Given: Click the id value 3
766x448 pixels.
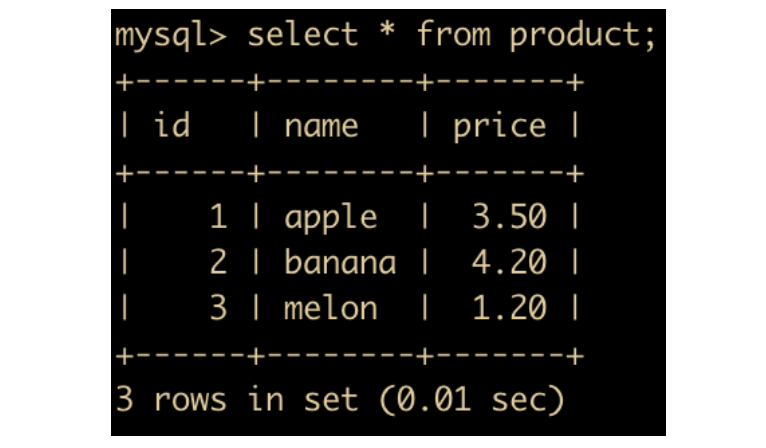Looking at the screenshot, I should click(218, 308).
